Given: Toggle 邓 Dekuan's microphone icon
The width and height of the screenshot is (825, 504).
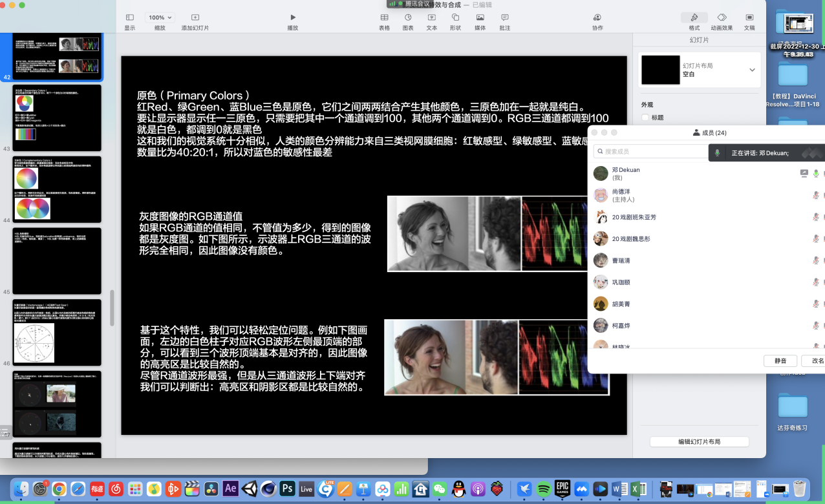Looking at the screenshot, I should pos(816,173).
